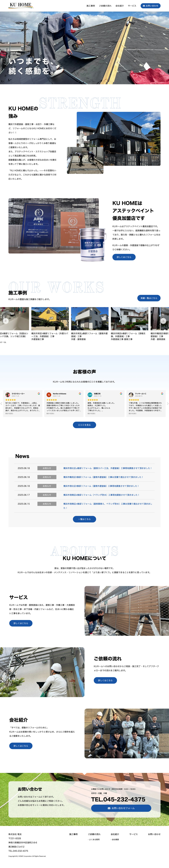The width and height of the screenshot is (169, 868).
Task: Open footer サービス link
Action: tap(134, 834)
